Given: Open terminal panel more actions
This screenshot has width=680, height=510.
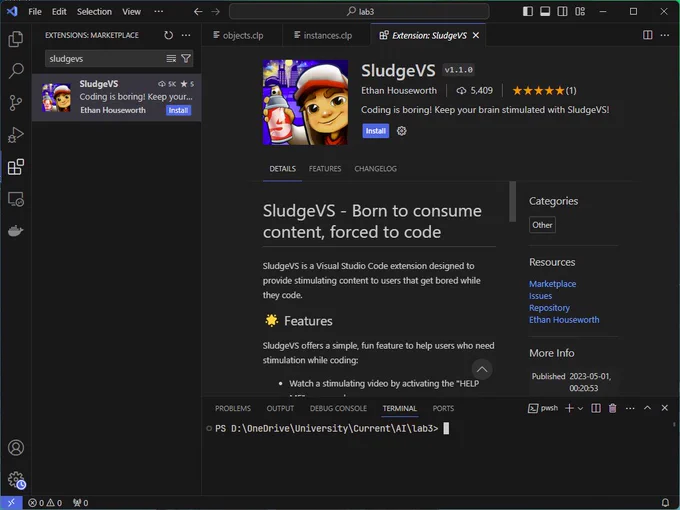Looking at the screenshot, I should pyautogui.click(x=630, y=408).
